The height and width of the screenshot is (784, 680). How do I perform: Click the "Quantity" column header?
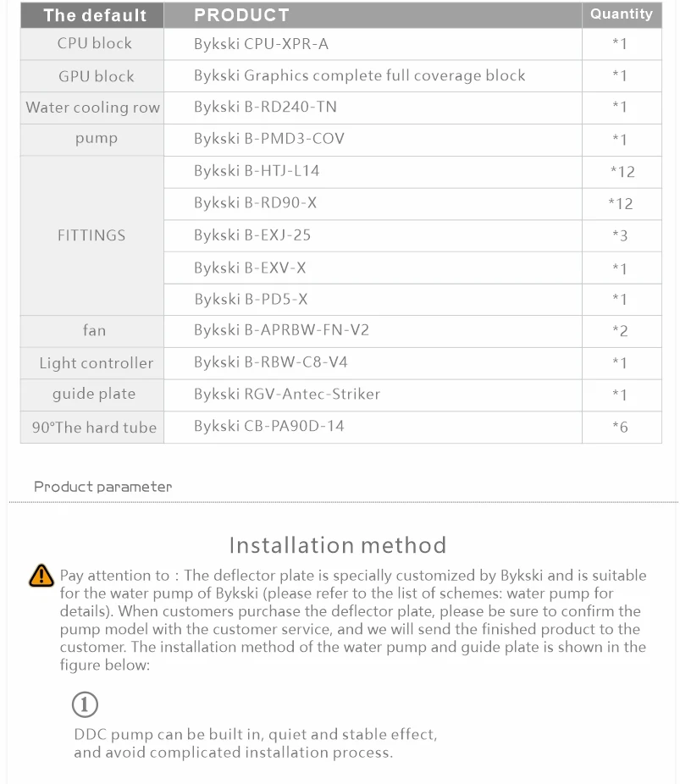pos(621,14)
